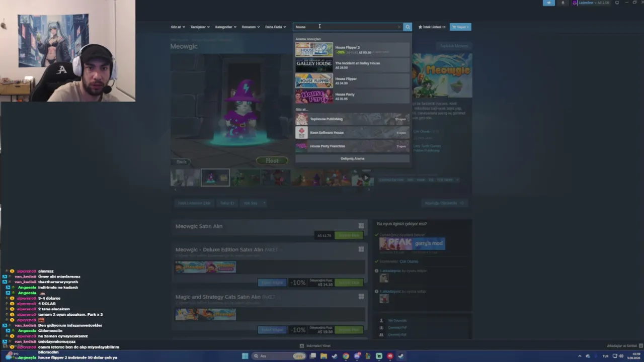644x362 pixels.
Task: Open File Explorer from the taskbar
Action: (324, 356)
